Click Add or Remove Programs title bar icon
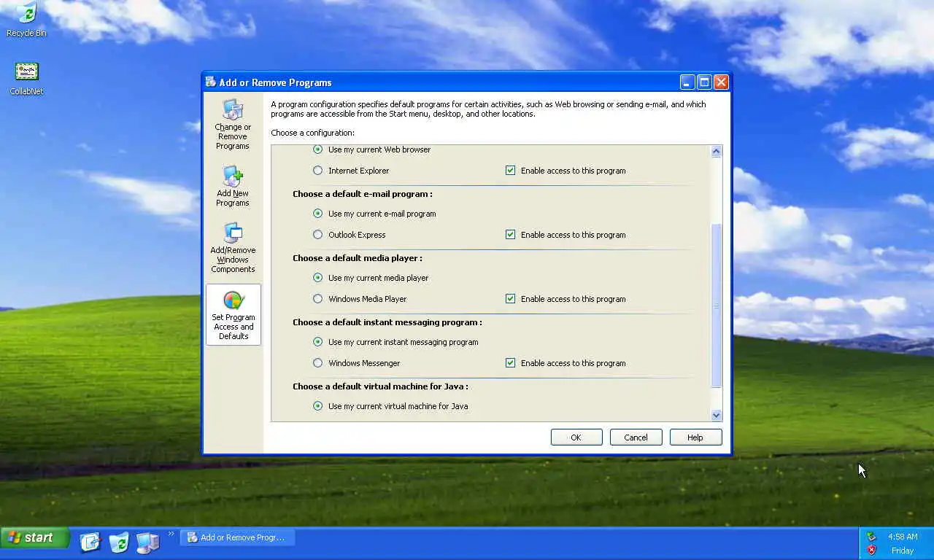 (211, 82)
